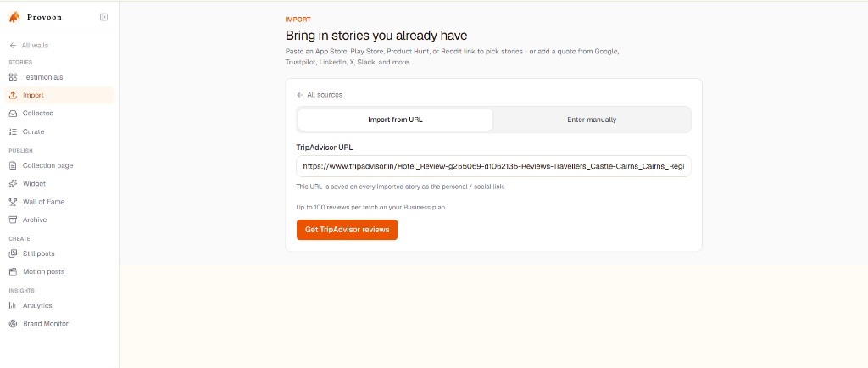
Task: Click the Collected inbox icon
Action: coord(14,114)
